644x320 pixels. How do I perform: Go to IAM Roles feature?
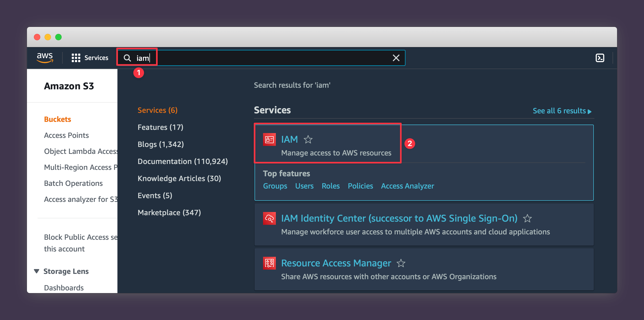point(331,186)
